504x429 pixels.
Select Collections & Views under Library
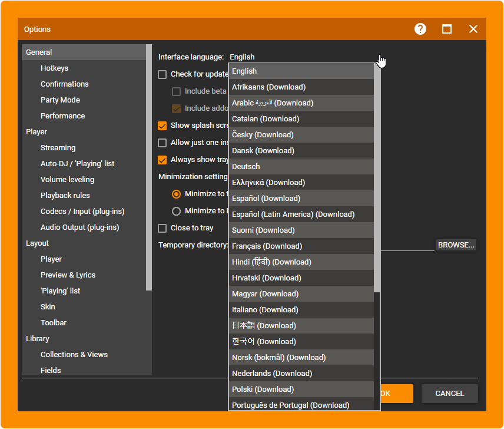pos(74,355)
